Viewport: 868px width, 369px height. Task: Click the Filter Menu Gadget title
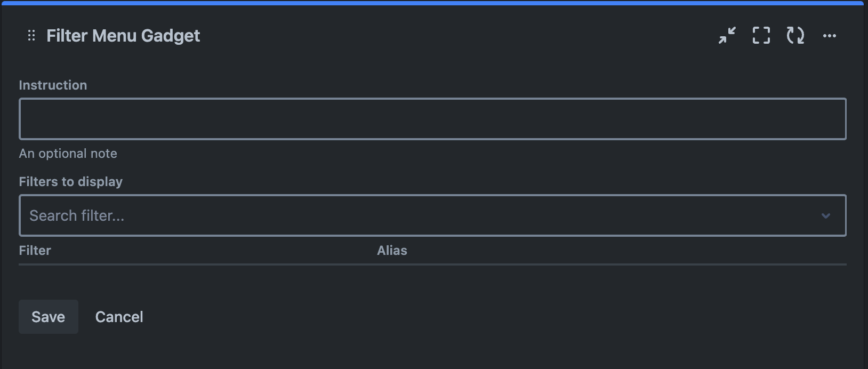[123, 35]
